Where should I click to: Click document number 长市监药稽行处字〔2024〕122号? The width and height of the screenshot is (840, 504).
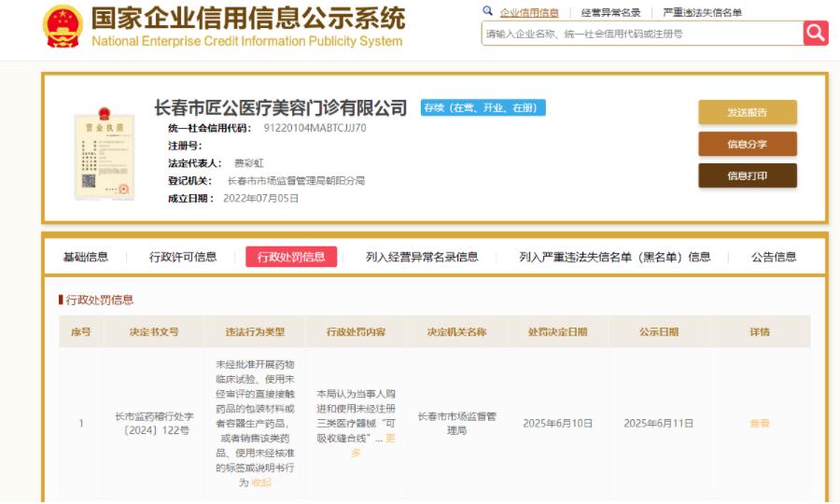(x=154, y=424)
